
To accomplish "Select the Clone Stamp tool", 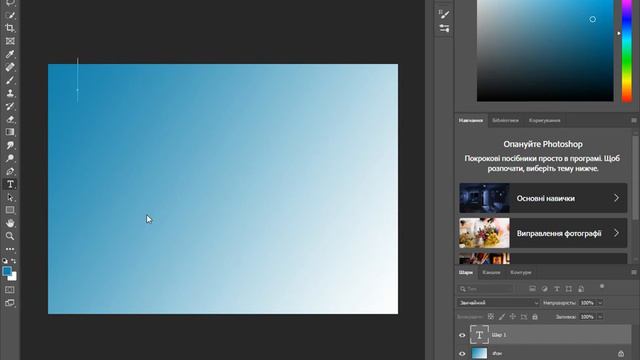I will 10,93.
